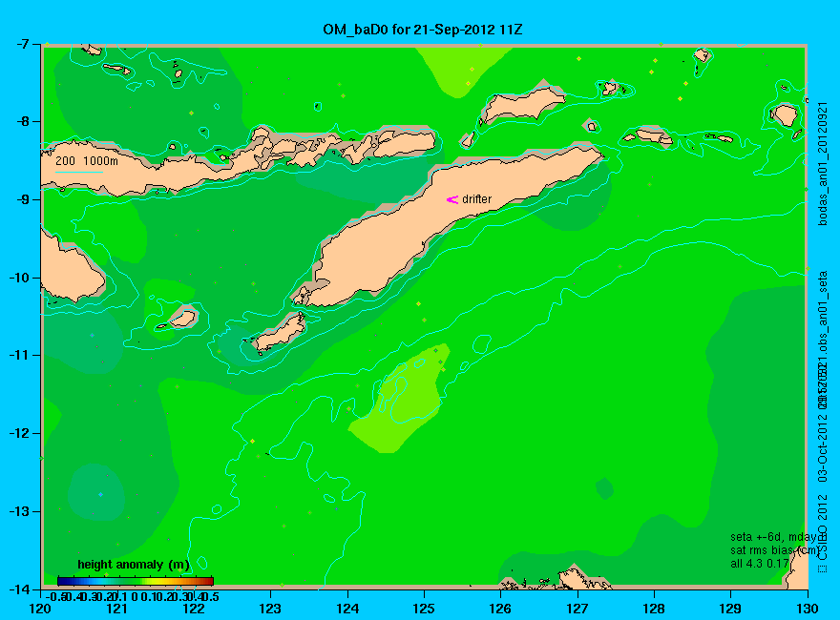Click the "sat rms bias (cm)" text line
Viewport: 840px width, 620px height.
tap(775, 550)
